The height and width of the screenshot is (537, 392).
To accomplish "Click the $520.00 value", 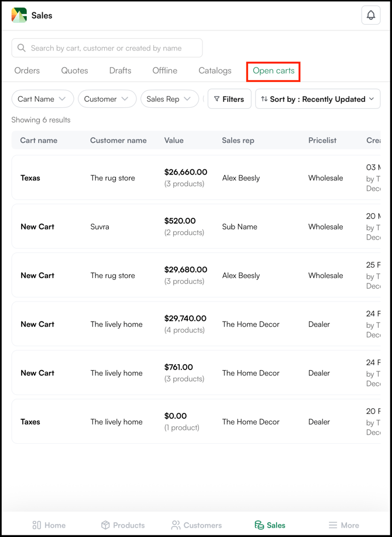I will (180, 221).
